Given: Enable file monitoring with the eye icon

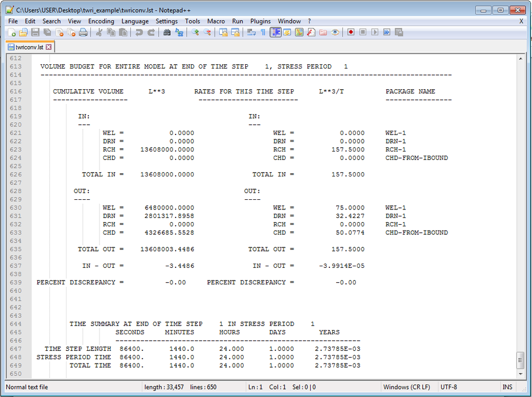Looking at the screenshot, I should coord(335,32).
